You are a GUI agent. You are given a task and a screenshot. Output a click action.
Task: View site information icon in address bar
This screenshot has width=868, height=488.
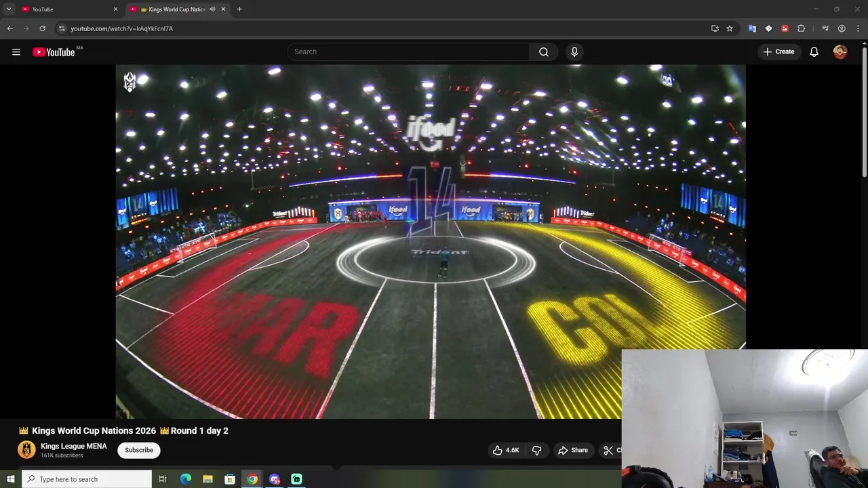coord(62,28)
